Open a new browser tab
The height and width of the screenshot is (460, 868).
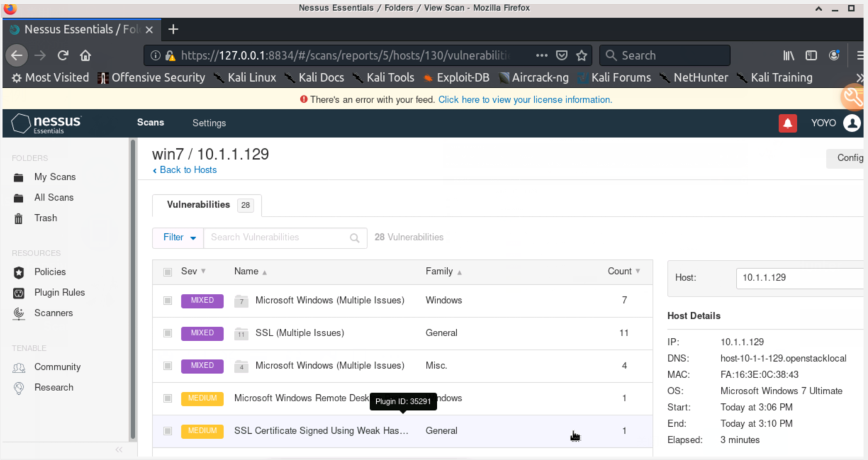(173, 29)
